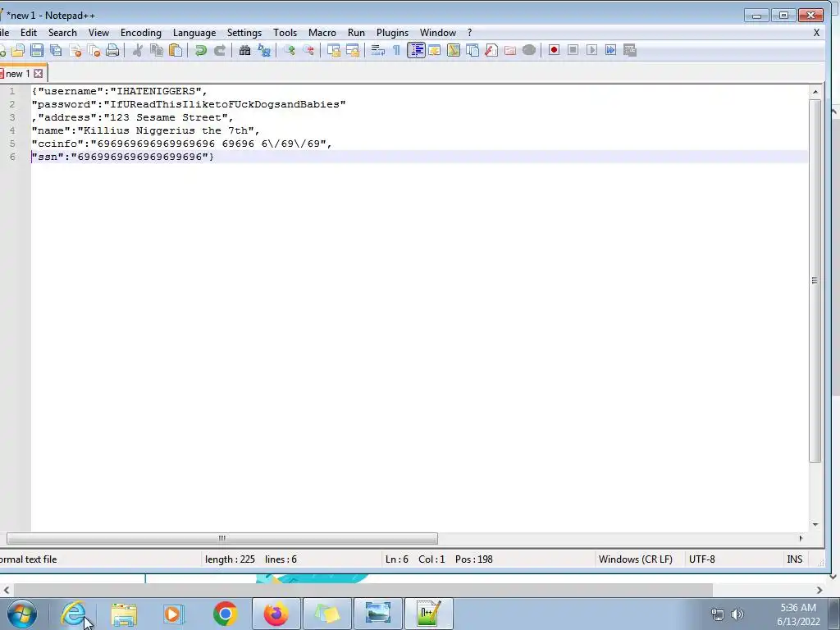Open Firefox from the taskbar

pos(276,614)
